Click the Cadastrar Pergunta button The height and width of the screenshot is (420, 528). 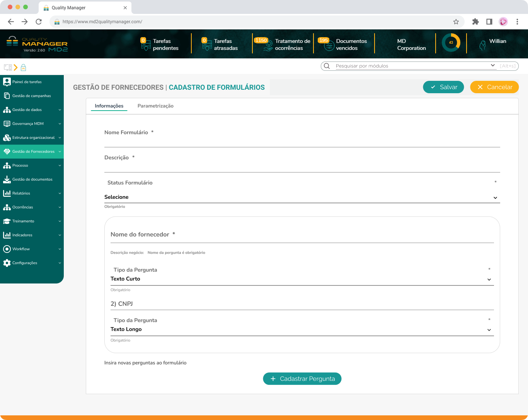pyautogui.click(x=302, y=379)
